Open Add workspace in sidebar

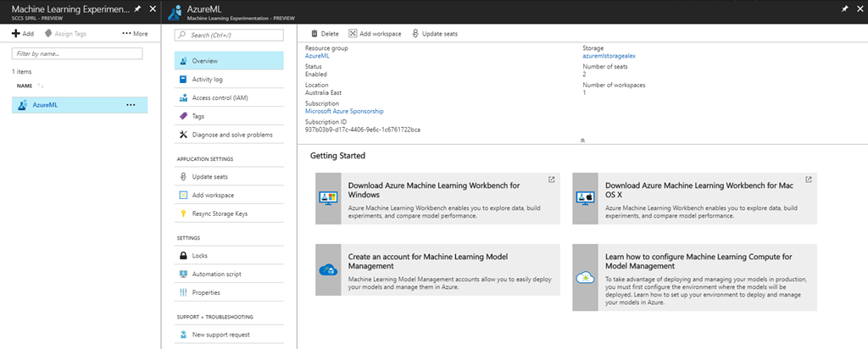229,195
